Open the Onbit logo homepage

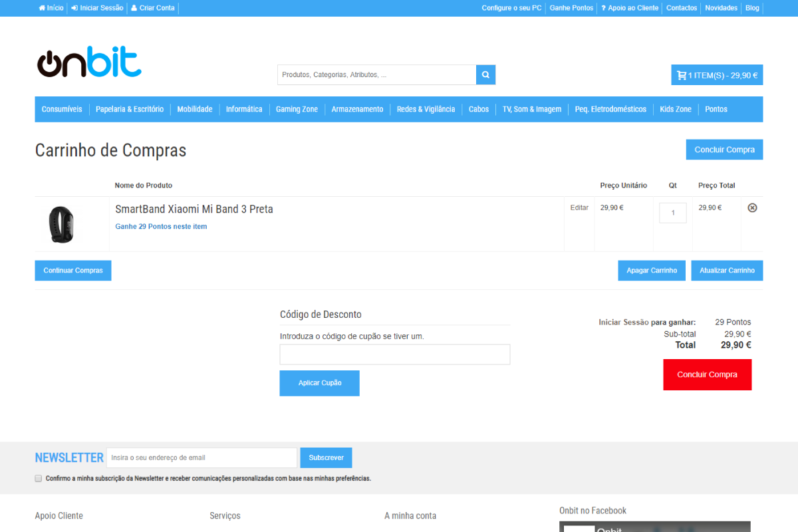(89, 63)
